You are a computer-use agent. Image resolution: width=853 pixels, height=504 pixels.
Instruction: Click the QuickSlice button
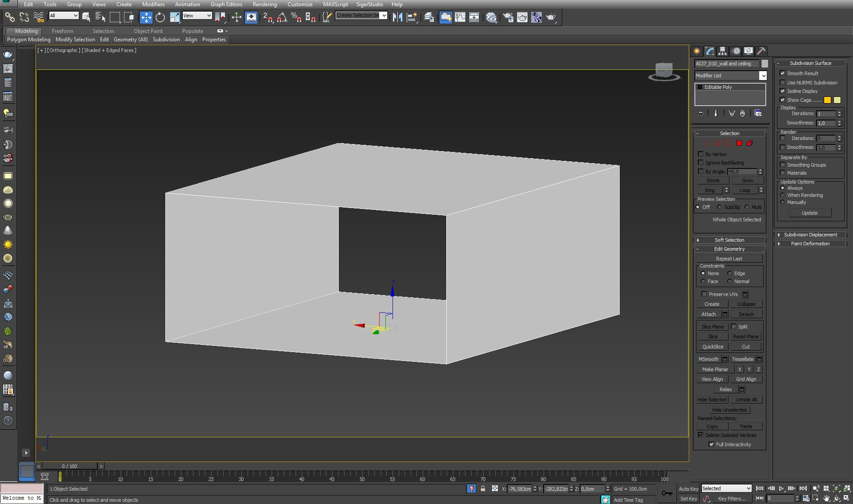point(713,347)
